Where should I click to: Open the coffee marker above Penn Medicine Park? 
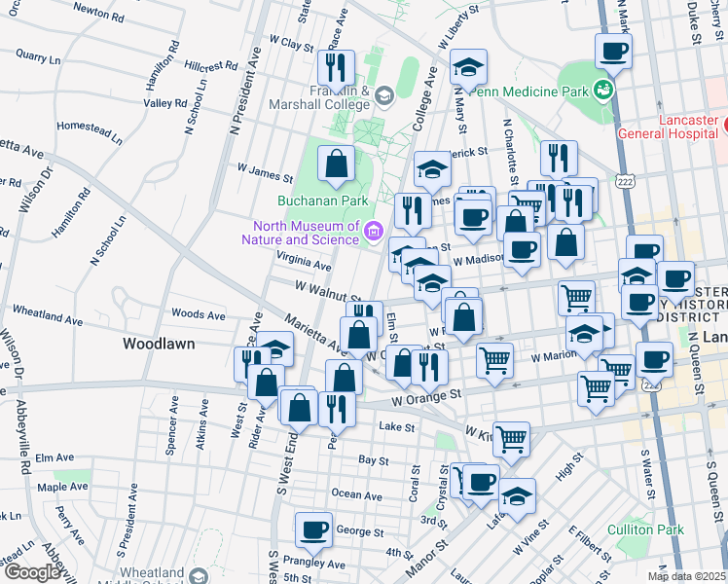pos(613,54)
